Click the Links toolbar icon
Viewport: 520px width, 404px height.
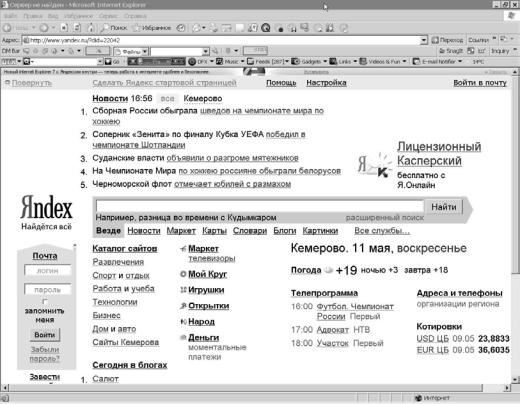point(333,62)
